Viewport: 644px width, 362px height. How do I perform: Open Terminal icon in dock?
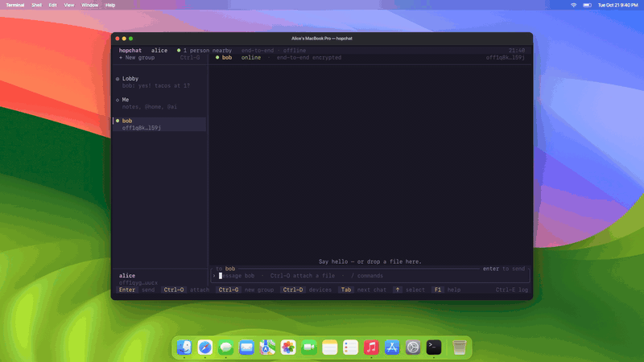(434, 348)
